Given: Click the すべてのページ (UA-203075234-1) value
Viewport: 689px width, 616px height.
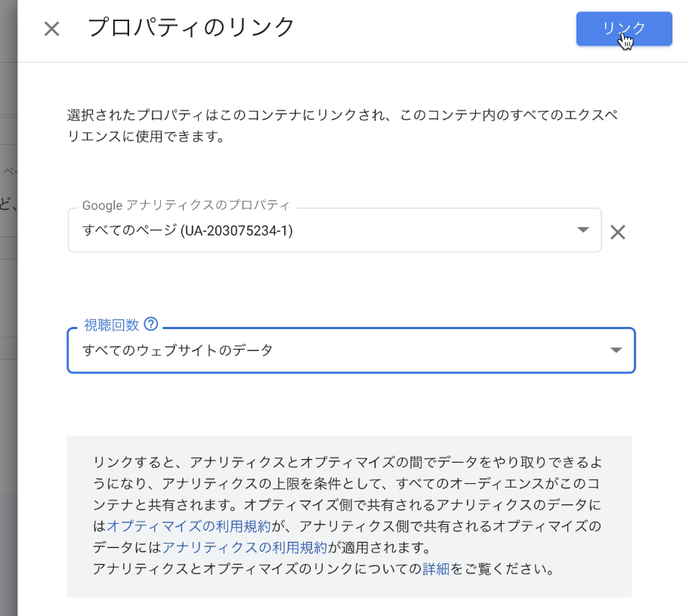Looking at the screenshot, I should point(187,230).
